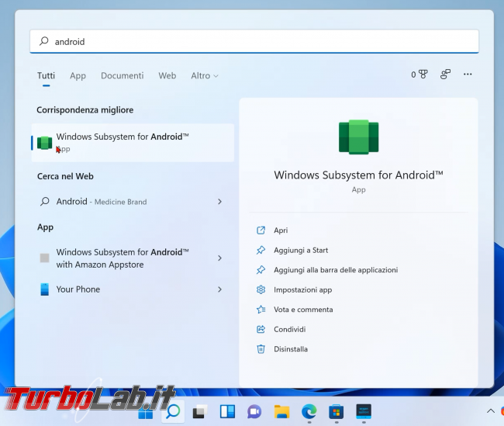Open Windows Subsystem for Android best match
The height and width of the screenshot is (426, 504).
coord(133,143)
